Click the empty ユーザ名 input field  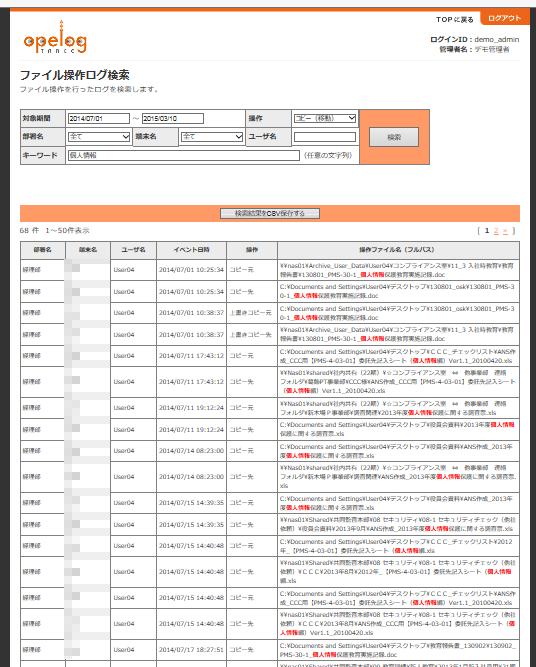(325, 137)
